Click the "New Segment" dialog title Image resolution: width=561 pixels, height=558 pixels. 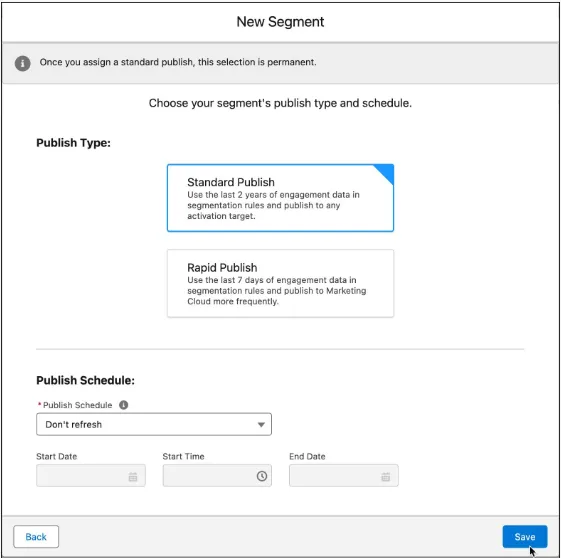(x=280, y=22)
